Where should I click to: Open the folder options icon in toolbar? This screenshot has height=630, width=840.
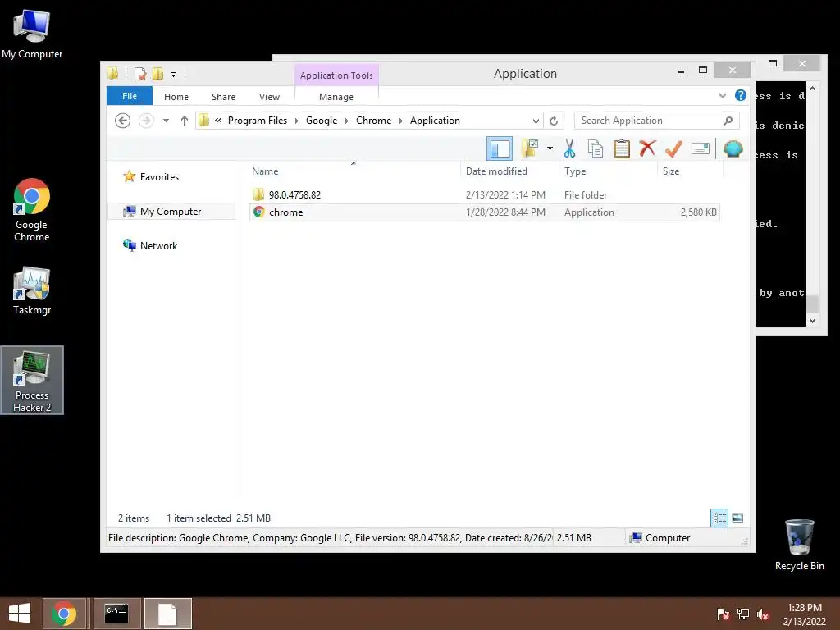click(530, 148)
